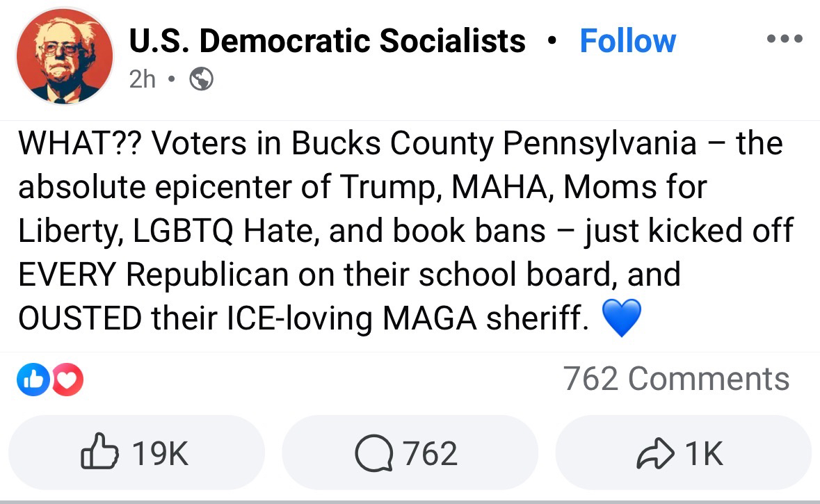
Task: Open the three-dot more options menu
Action: 784,39
